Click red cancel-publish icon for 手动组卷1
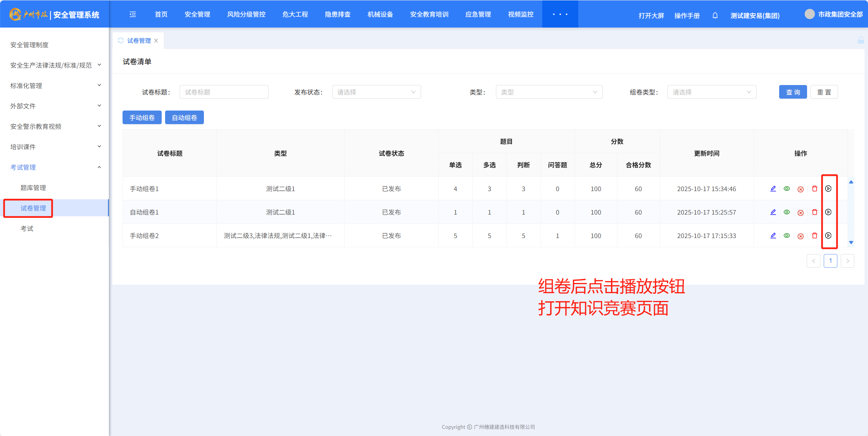Image resolution: width=868 pixels, height=436 pixels. click(x=801, y=189)
